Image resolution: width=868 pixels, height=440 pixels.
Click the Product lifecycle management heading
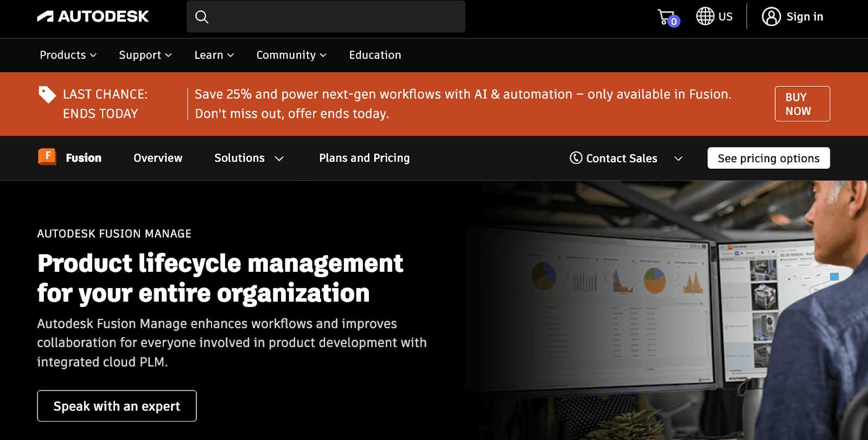[220, 278]
